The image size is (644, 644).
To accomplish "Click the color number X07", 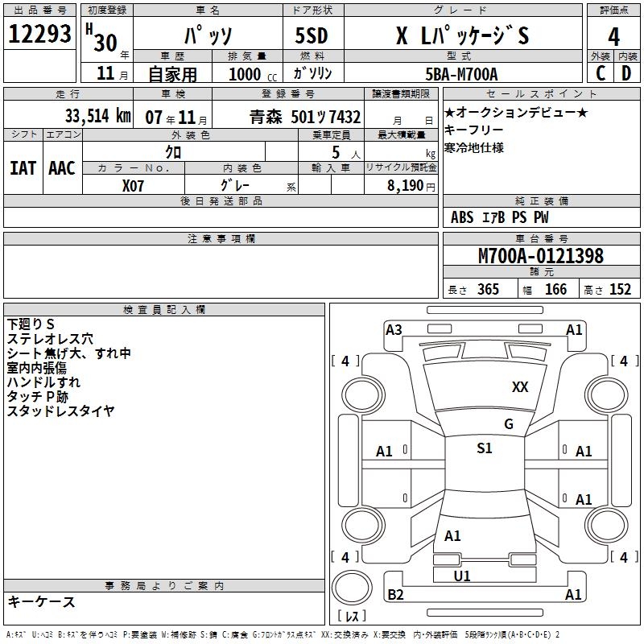I will tap(133, 186).
